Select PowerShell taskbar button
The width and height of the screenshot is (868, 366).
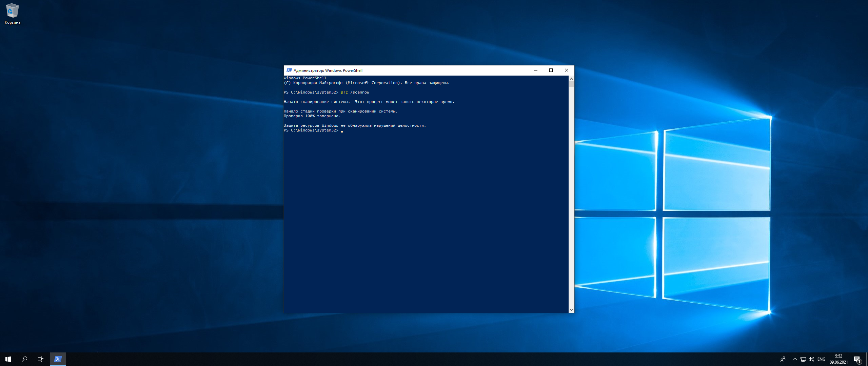point(58,359)
